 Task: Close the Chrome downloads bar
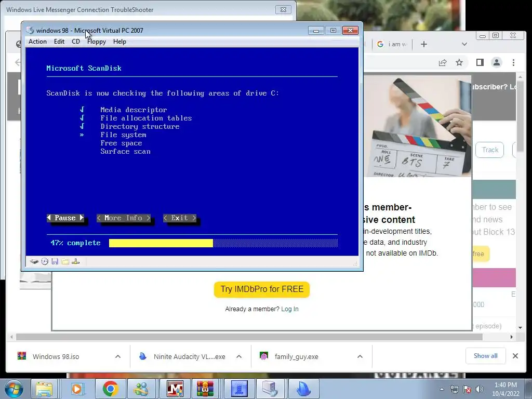tap(515, 356)
